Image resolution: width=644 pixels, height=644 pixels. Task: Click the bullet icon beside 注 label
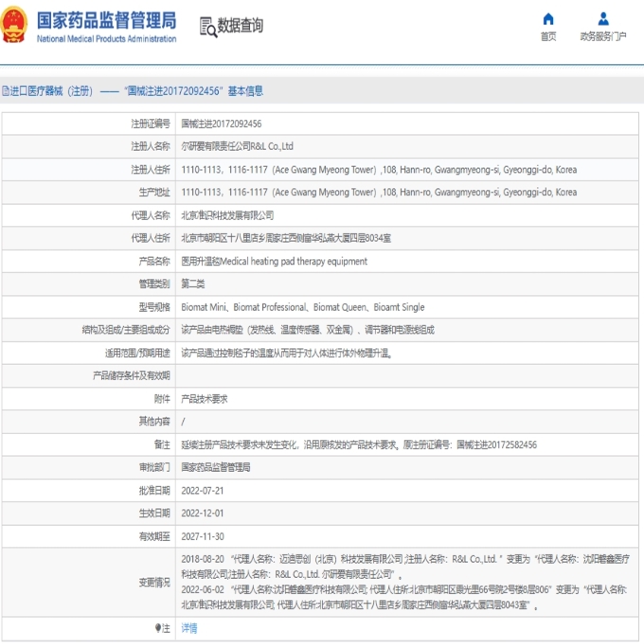pos(158,628)
